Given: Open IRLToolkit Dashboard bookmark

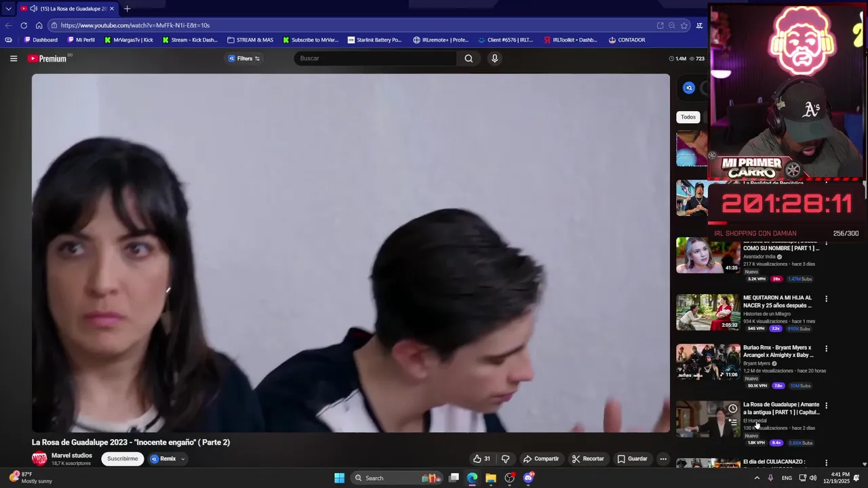Looking at the screenshot, I should (x=570, y=40).
